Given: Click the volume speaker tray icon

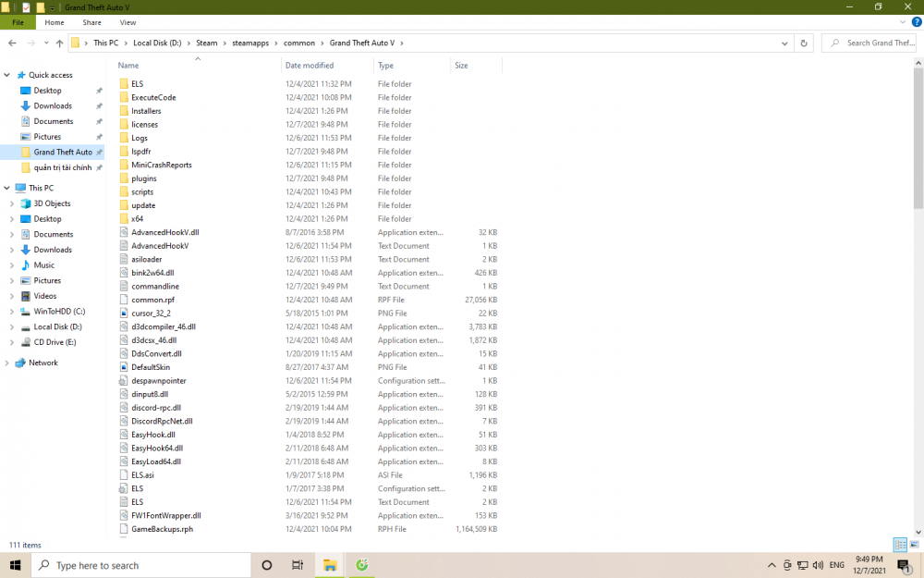Looking at the screenshot, I should [x=817, y=565].
